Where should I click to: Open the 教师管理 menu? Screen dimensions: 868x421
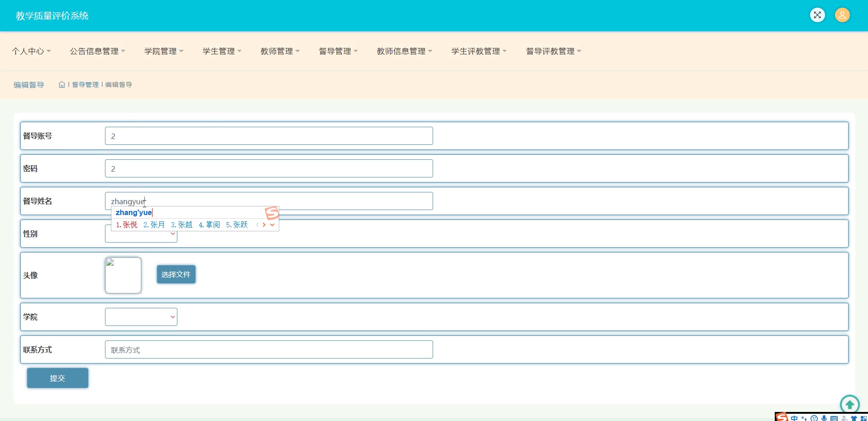[x=280, y=51]
